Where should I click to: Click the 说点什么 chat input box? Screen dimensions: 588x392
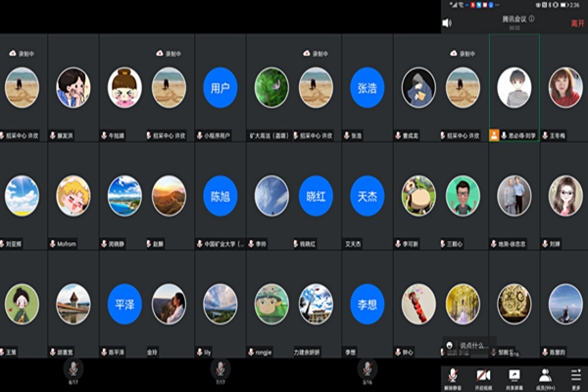point(470,345)
